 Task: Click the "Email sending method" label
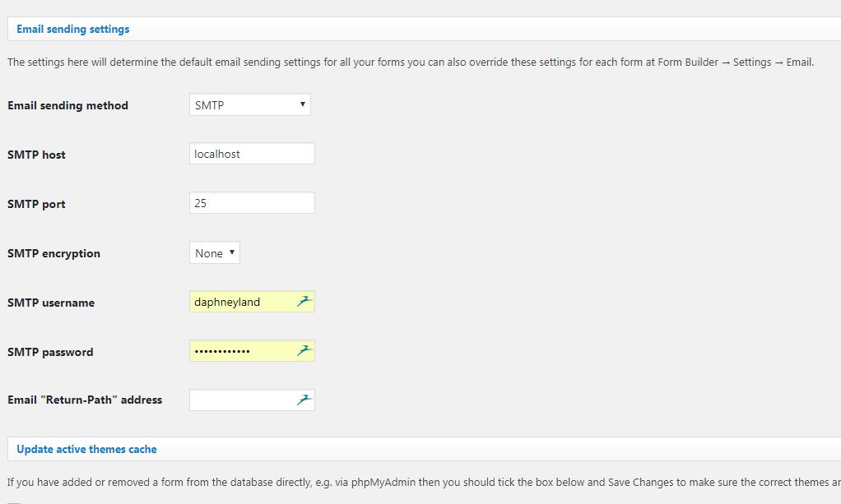pyautogui.click(x=67, y=105)
